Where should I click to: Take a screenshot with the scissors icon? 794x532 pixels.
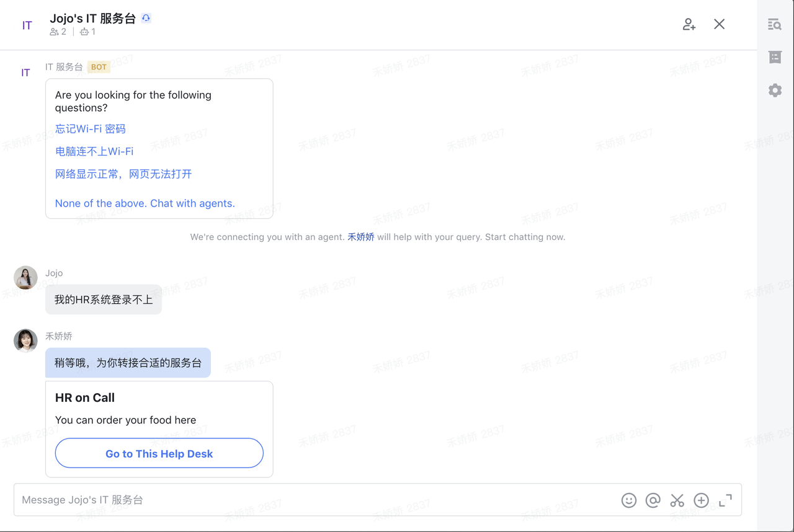tap(677, 500)
